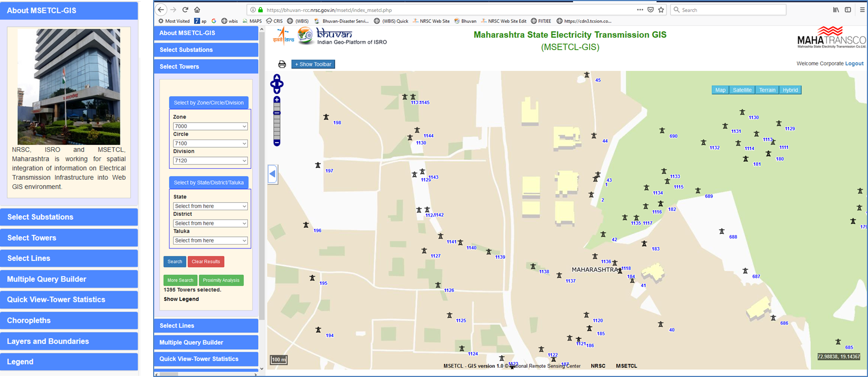Click the More Search button
The image size is (868, 377).
click(180, 280)
